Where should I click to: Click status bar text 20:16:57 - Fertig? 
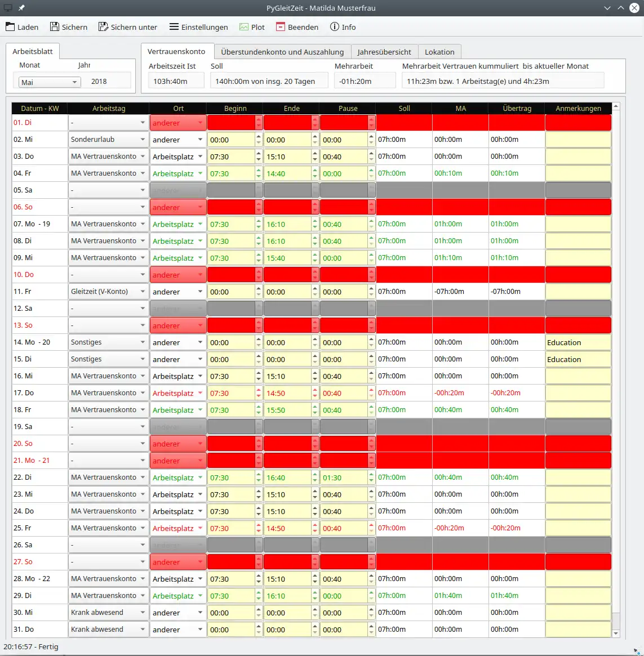click(x=31, y=646)
